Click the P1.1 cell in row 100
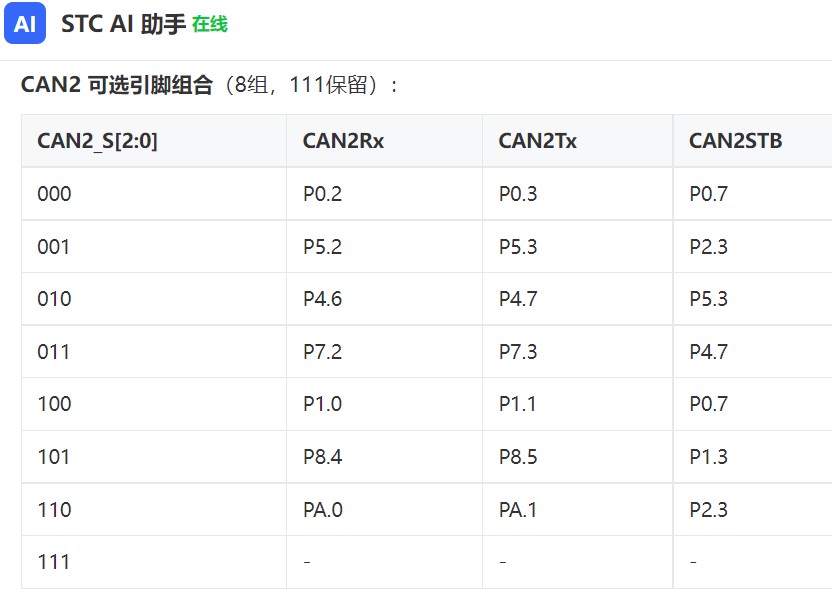The width and height of the screenshot is (832, 600). (x=517, y=404)
